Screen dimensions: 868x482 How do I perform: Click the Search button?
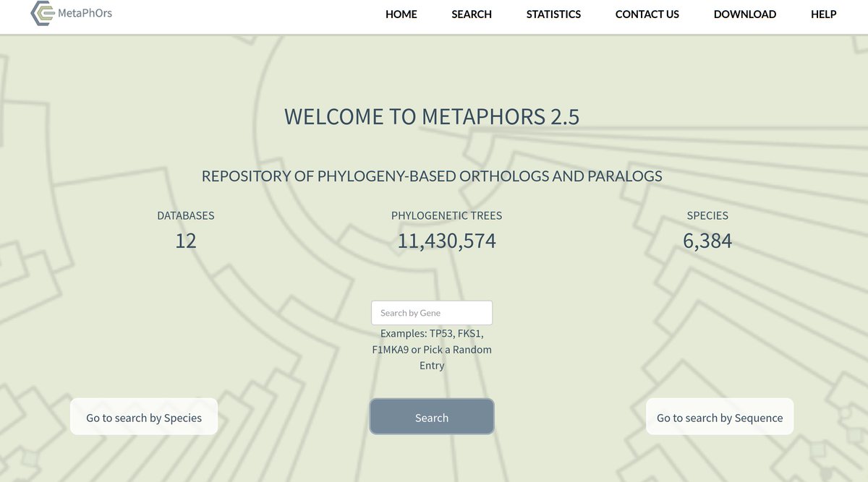(x=432, y=417)
